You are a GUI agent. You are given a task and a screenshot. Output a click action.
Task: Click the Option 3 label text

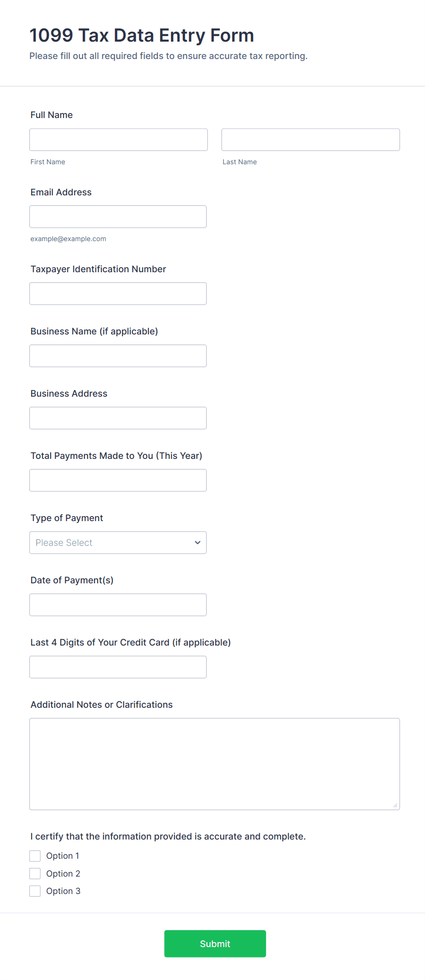point(63,891)
